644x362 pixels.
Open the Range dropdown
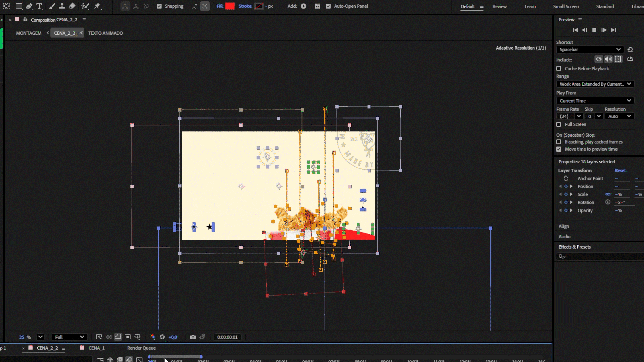click(x=595, y=84)
